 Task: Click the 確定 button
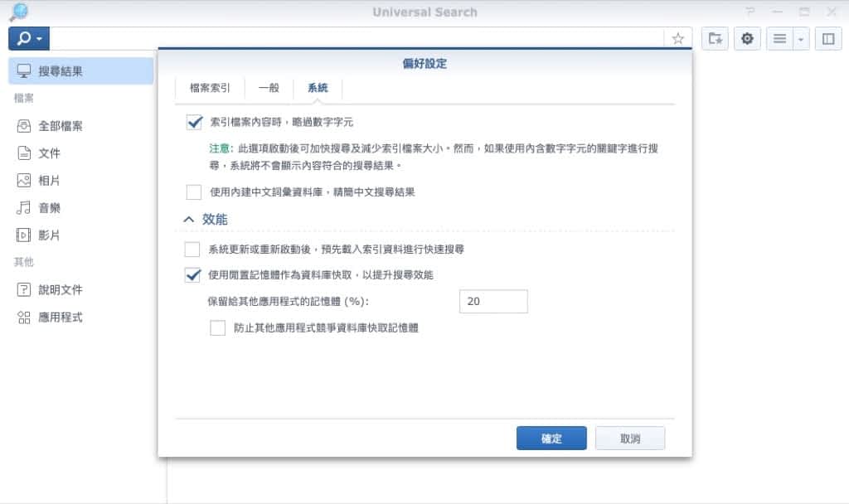[551, 439]
